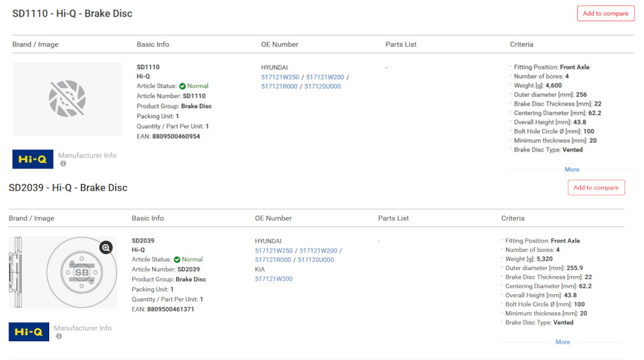Click the SD2039 - Hi-Q - Brake Disc heading
Image resolution: width=644 pixels, height=360 pixels.
[68, 187]
